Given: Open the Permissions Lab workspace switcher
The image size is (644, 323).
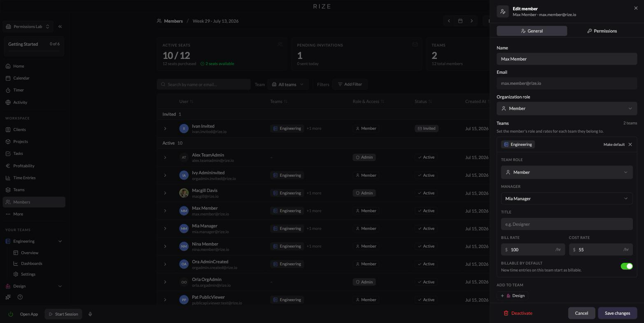Looking at the screenshot, I should click(x=28, y=26).
